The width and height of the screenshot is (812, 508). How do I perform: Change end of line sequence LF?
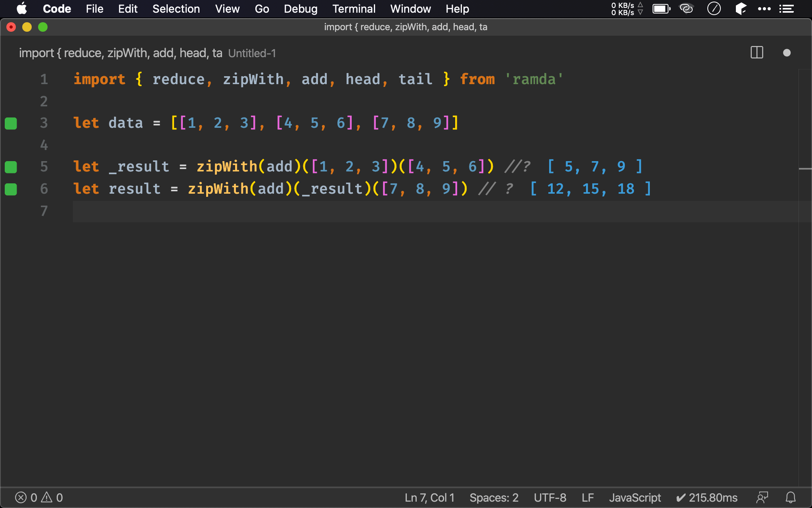click(588, 498)
